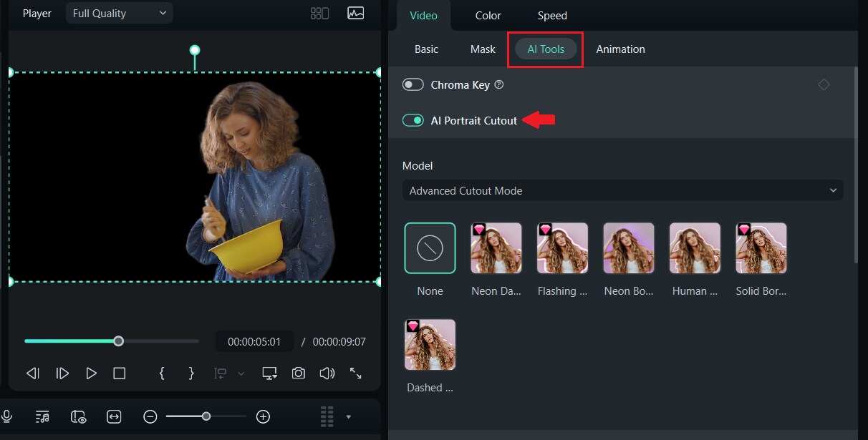Select the None cutout effect
The height and width of the screenshot is (440, 868).
click(x=430, y=248)
